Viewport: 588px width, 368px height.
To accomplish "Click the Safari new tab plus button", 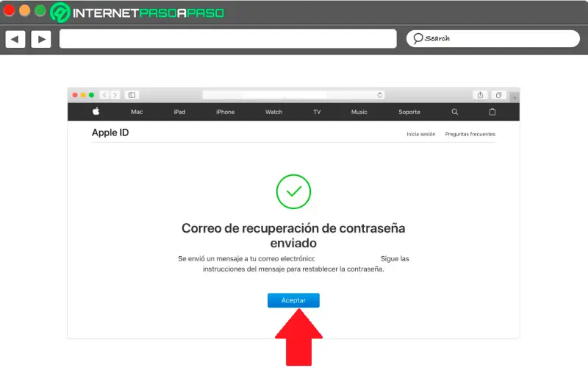I will [x=514, y=97].
